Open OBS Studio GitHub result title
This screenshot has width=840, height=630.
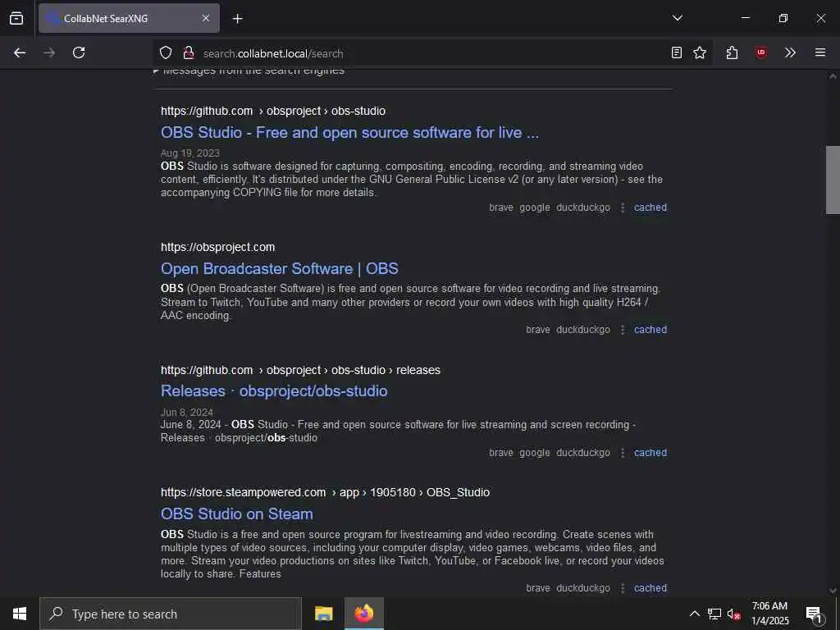click(349, 132)
